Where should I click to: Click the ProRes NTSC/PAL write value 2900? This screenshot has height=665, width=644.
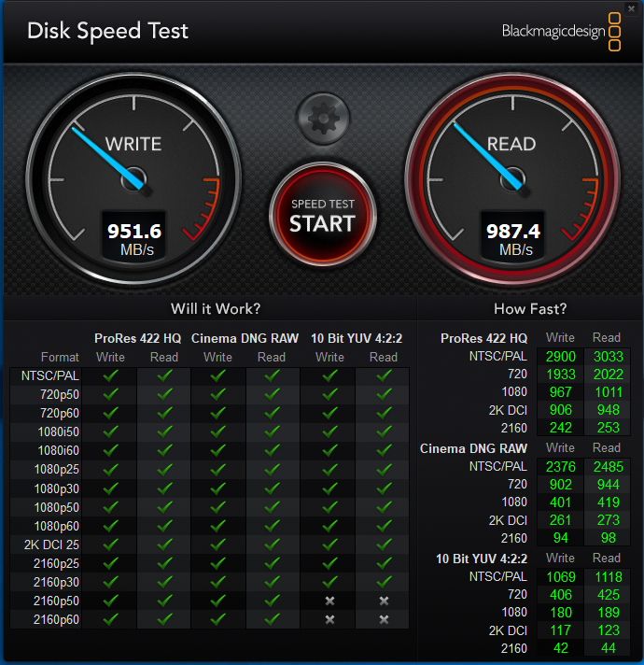pos(561,356)
